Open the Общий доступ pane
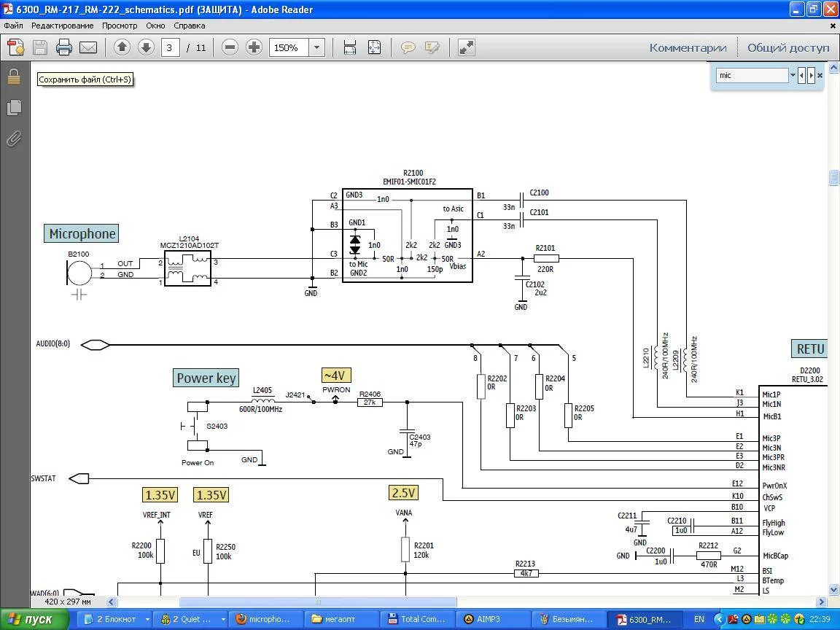Viewport: 840px width, 630px height. tap(787, 48)
